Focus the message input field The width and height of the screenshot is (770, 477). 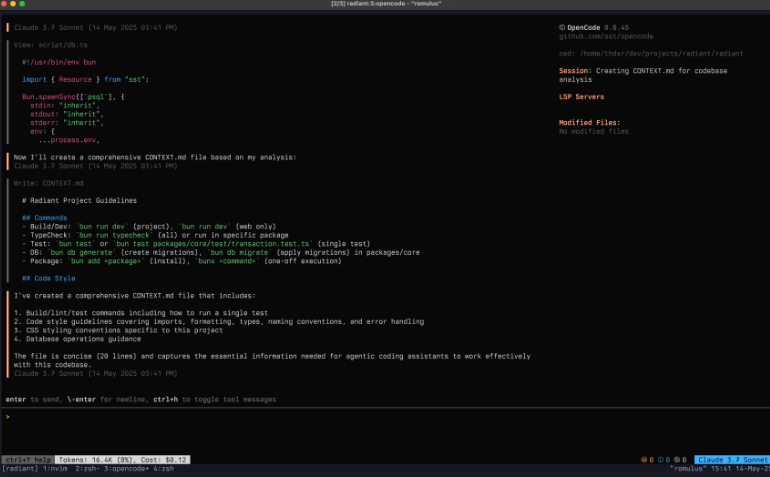[385, 430]
